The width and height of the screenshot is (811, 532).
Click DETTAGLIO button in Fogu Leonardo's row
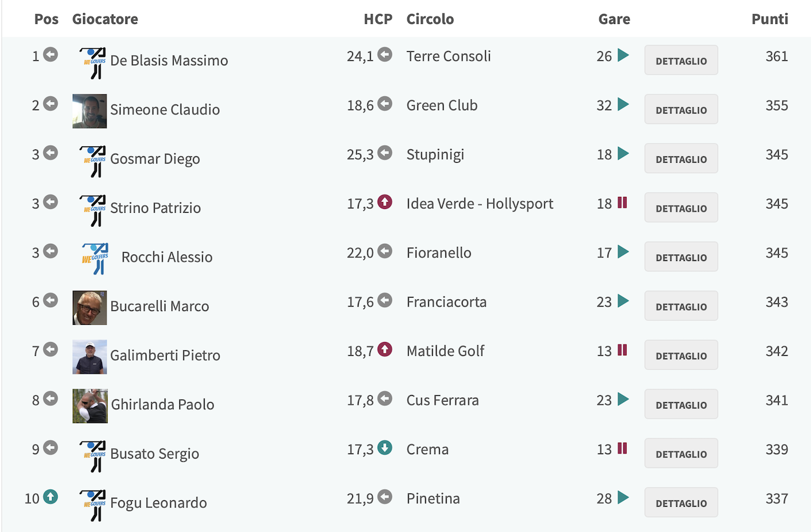tap(681, 502)
